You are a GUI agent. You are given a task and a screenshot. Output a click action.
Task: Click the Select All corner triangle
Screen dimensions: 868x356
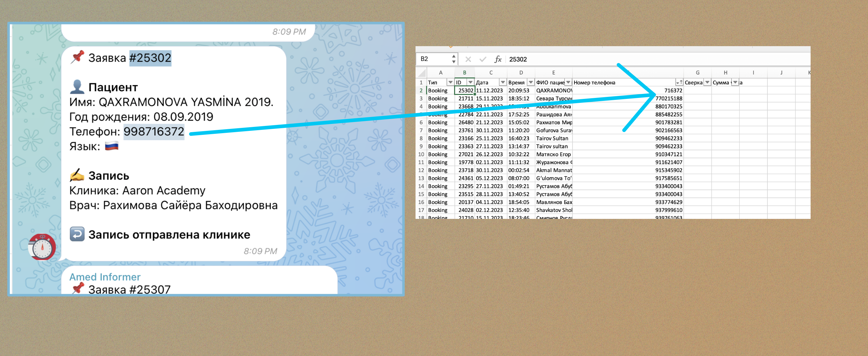pos(421,73)
